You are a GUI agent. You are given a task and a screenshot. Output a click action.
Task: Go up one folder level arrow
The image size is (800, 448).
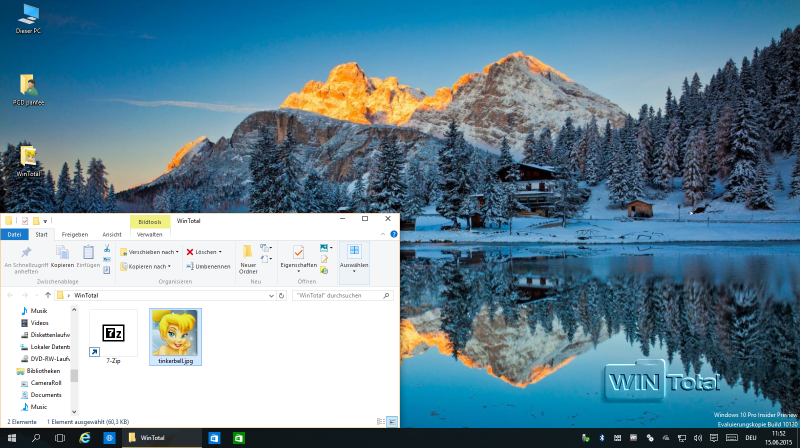[x=48, y=295]
